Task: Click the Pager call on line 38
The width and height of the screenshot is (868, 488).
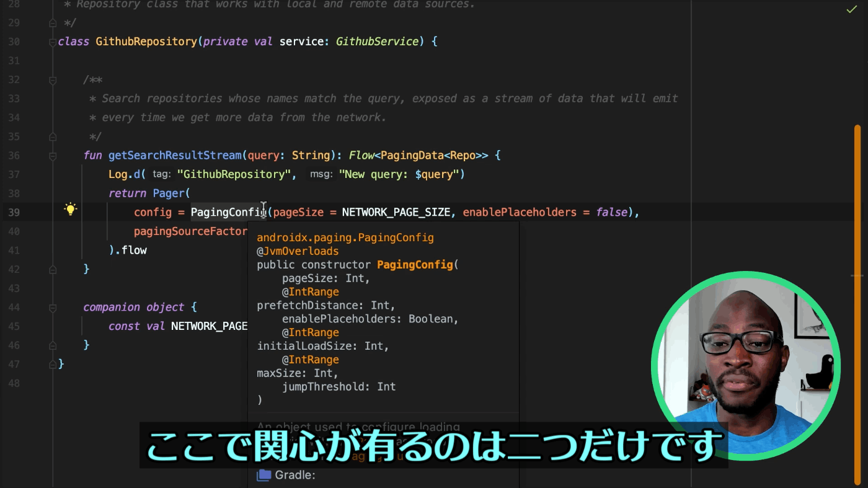Action: (169, 193)
